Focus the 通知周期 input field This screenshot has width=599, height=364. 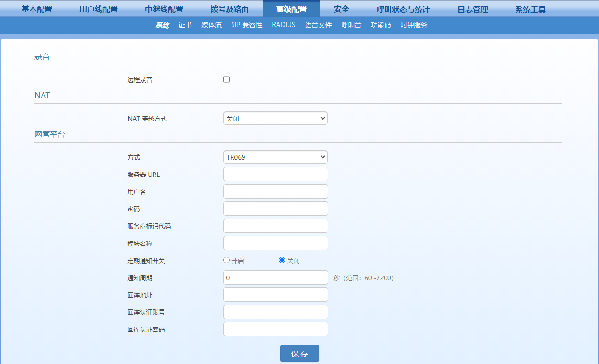pyautogui.click(x=276, y=277)
